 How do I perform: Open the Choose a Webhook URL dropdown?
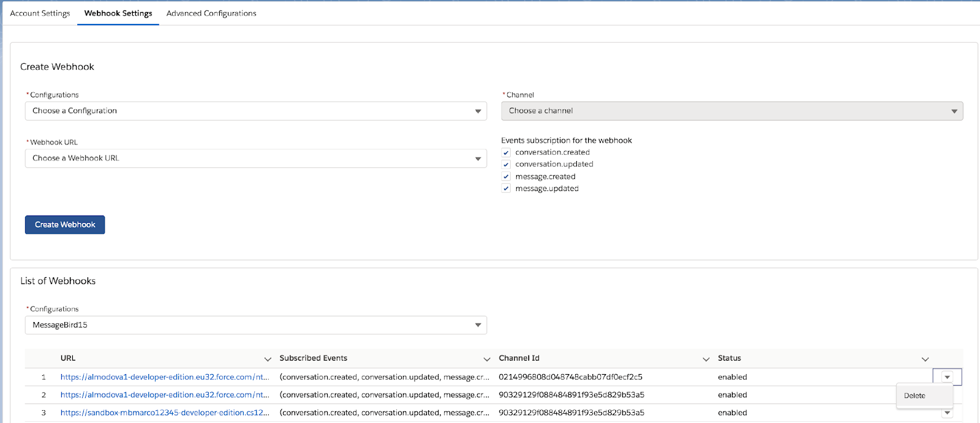pyautogui.click(x=255, y=158)
